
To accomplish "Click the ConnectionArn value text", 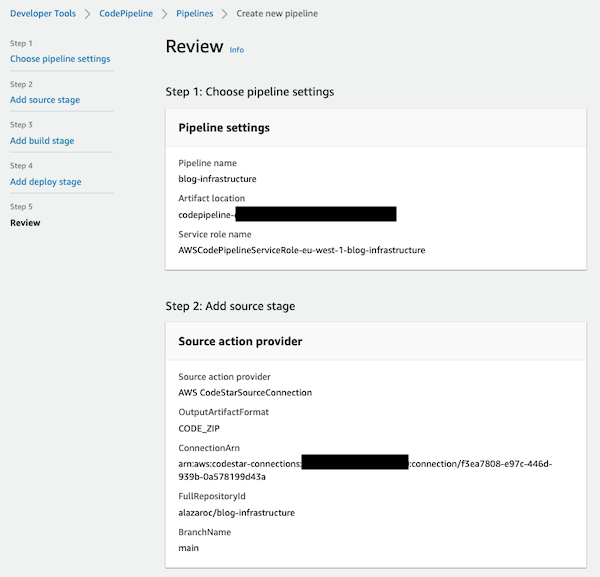I will pos(365,470).
